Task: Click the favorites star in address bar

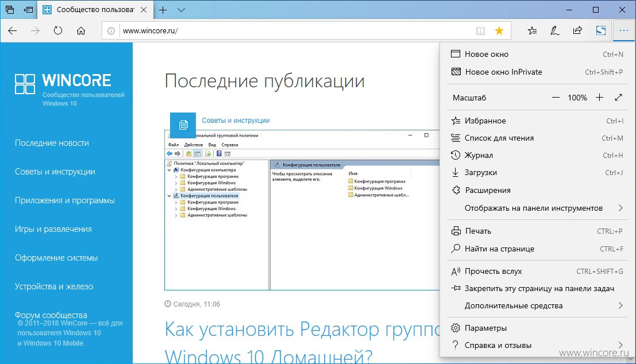Action: pos(499,31)
